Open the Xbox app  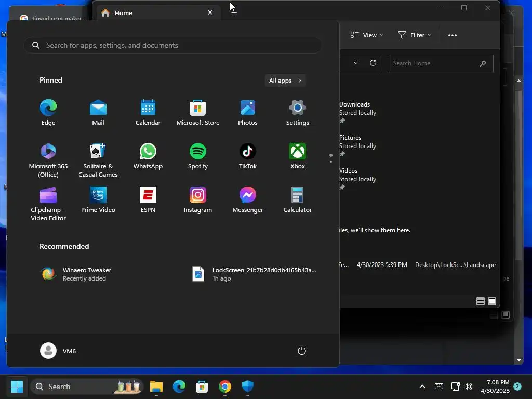[x=298, y=157]
